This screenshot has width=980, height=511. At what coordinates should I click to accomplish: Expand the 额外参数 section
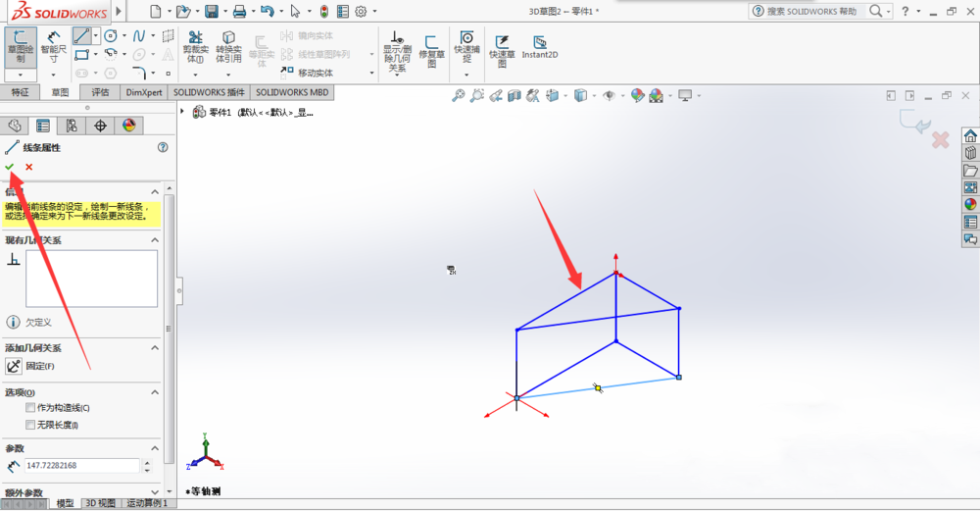(x=155, y=493)
